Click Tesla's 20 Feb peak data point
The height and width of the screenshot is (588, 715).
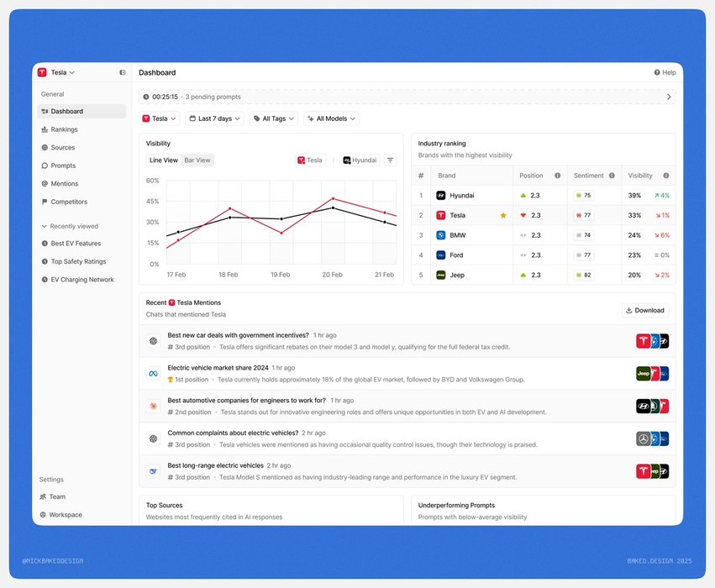(333, 199)
